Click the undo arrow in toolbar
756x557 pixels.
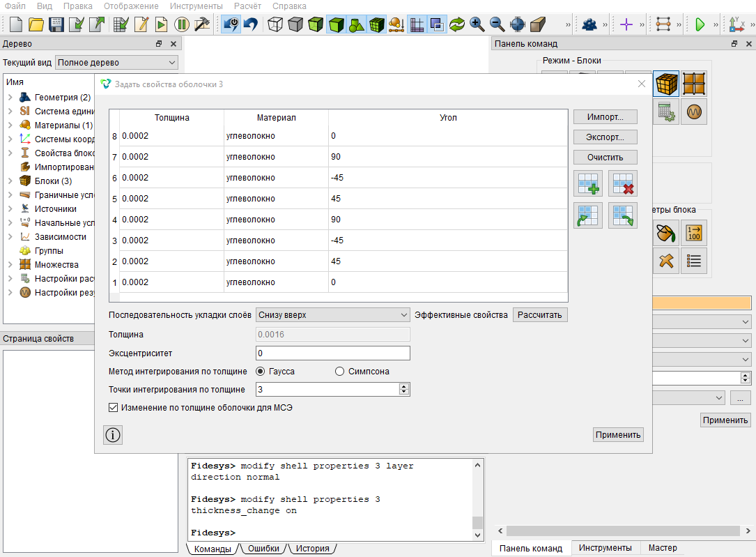[x=251, y=24]
